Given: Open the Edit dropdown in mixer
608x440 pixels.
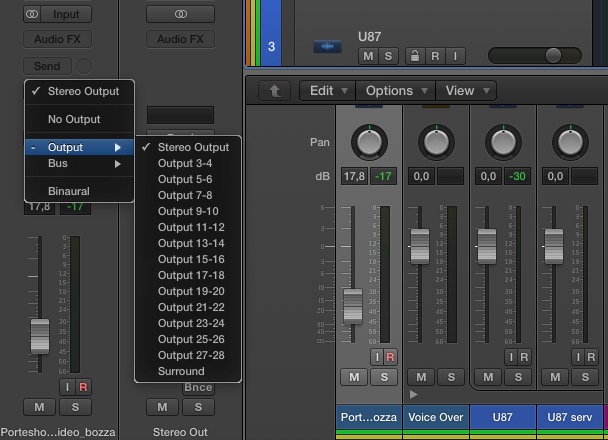Looking at the screenshot, I should [328, 91].
